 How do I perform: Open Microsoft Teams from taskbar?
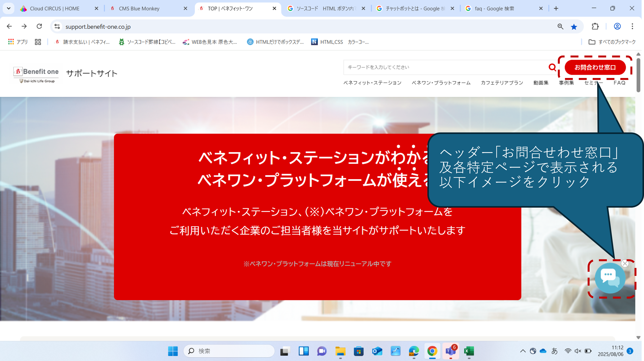coord(450,351)
